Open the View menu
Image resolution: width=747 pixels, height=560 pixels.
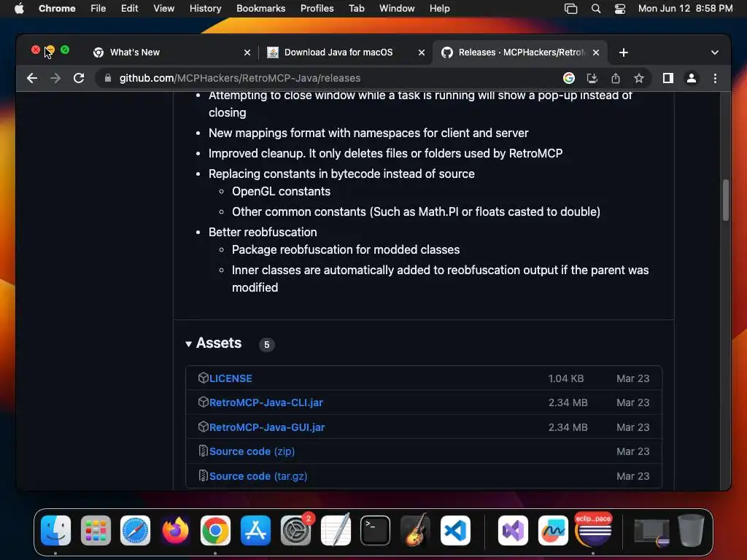click(163, 9)
